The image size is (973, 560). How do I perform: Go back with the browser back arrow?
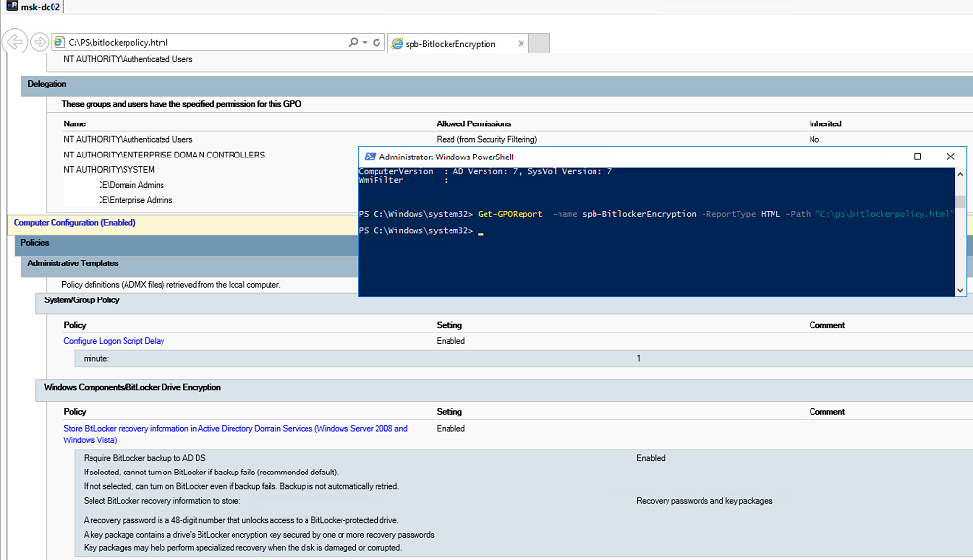pos(15,42)
